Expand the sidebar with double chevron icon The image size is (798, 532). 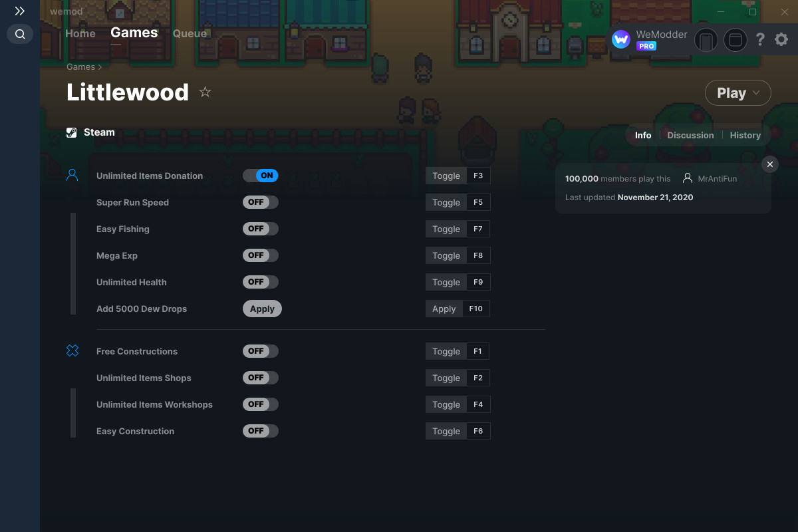coord(20,11)
